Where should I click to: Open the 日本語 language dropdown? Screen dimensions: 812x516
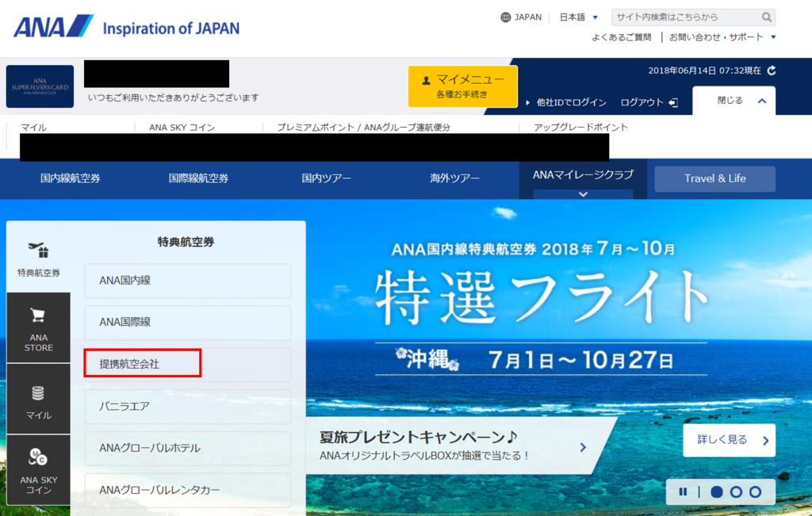[x=578, y=17]
